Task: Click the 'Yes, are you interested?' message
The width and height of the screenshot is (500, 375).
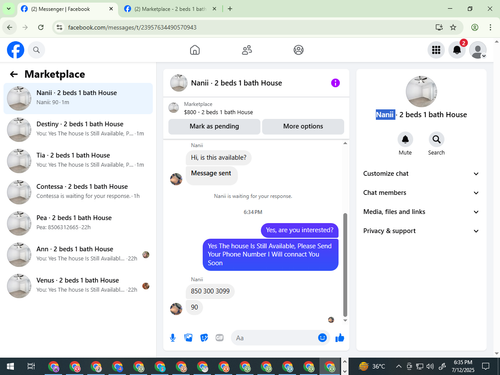Action: pos(299,230)
